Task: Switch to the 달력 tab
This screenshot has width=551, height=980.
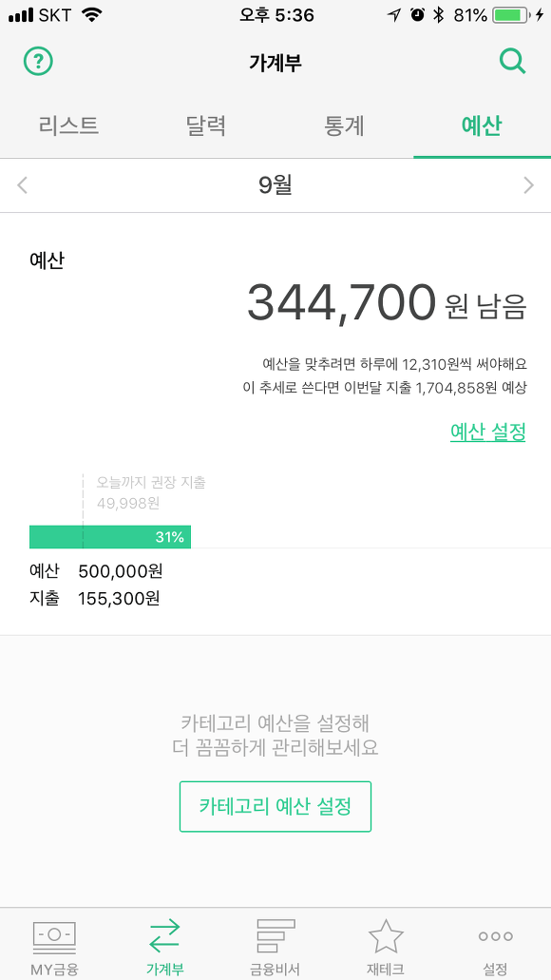Action: (206, 125)
